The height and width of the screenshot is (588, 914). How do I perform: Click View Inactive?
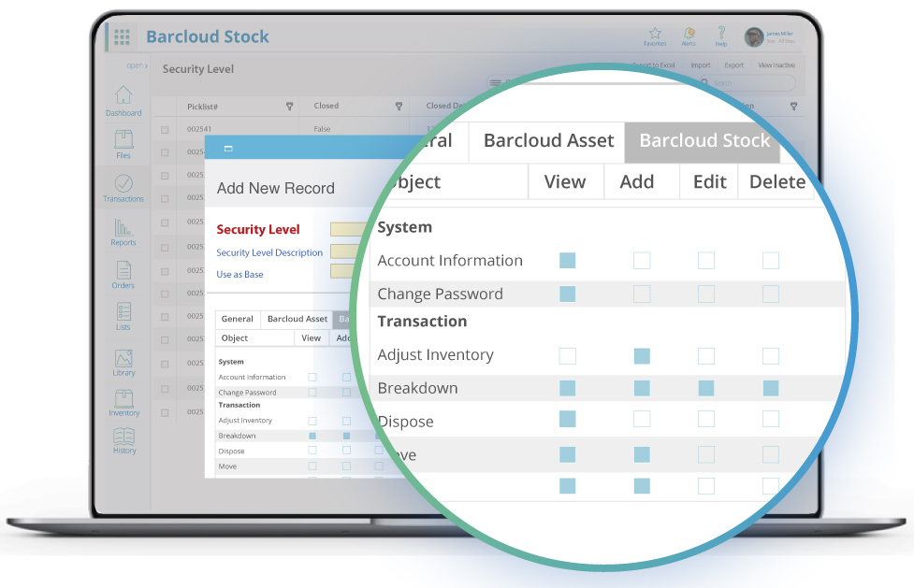click(776, 65)
